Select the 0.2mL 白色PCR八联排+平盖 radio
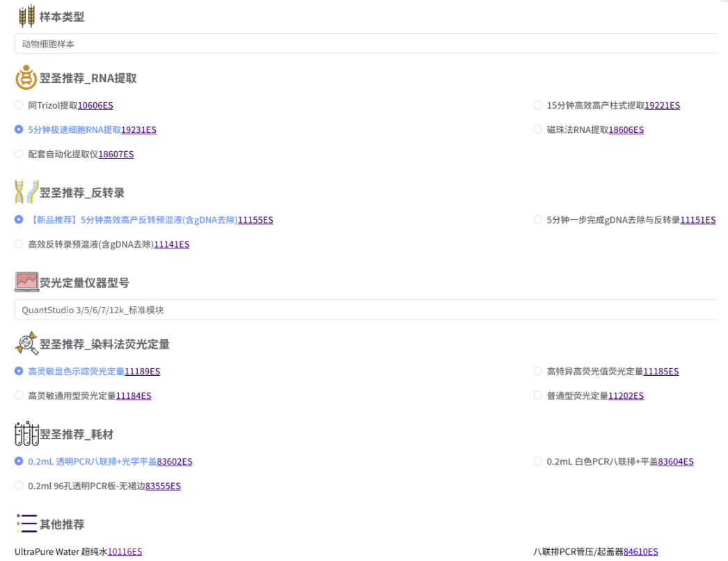Image resolution: width=728 pixels, height=561 pixels. click(x=537, y=461)
